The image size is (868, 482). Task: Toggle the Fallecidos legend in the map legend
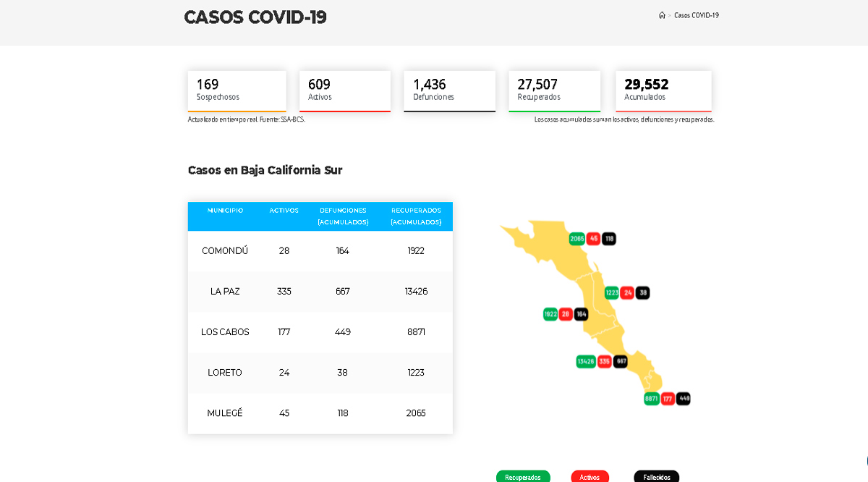656,476
